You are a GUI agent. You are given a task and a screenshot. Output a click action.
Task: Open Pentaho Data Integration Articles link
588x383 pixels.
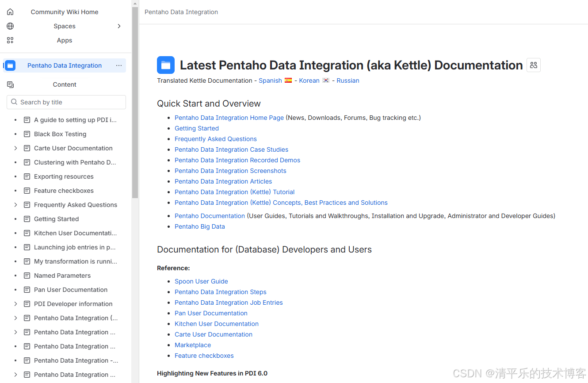[223, 181]
